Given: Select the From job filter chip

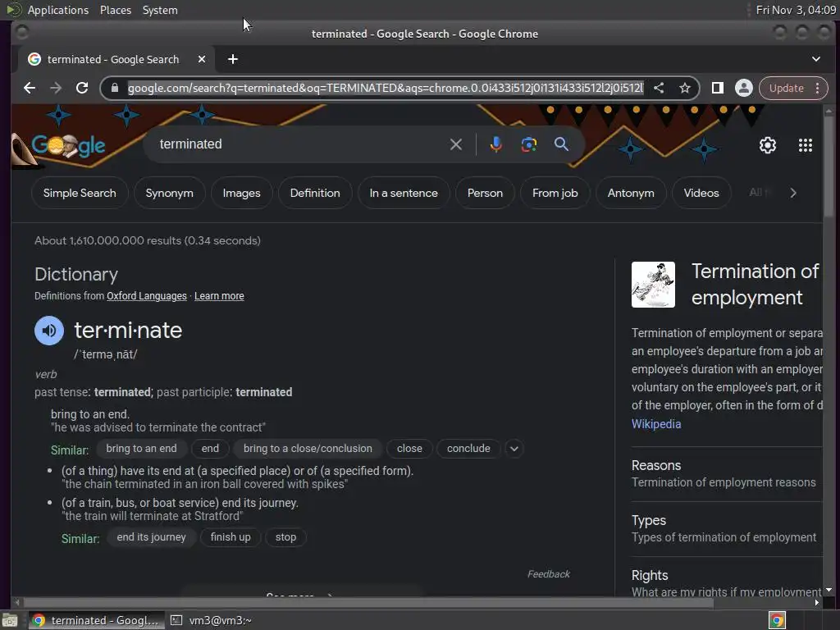Looking at the screenshot, I should click(x=555, y=193).
